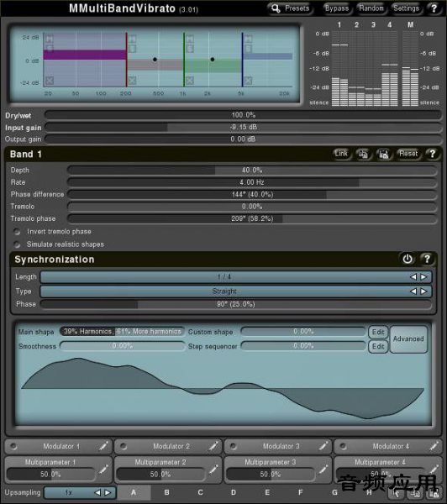
Task: Edit Multiparameter 3 with pencil icon
Action: [x=323, y=470]
